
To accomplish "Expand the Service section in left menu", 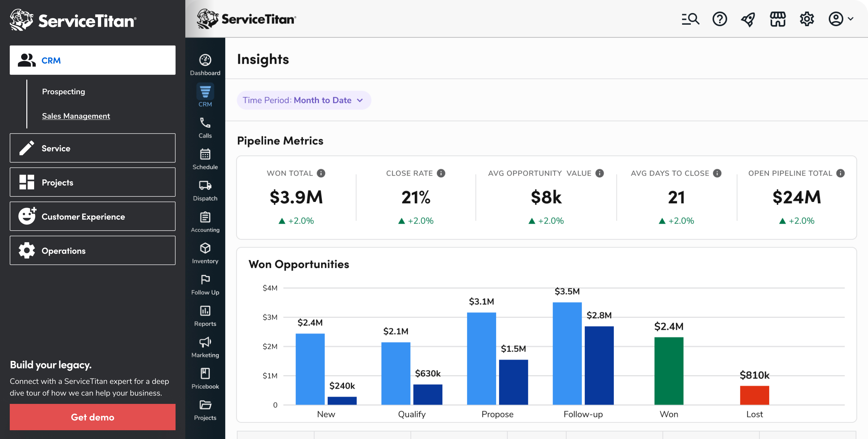I will [x=92, y=148].
